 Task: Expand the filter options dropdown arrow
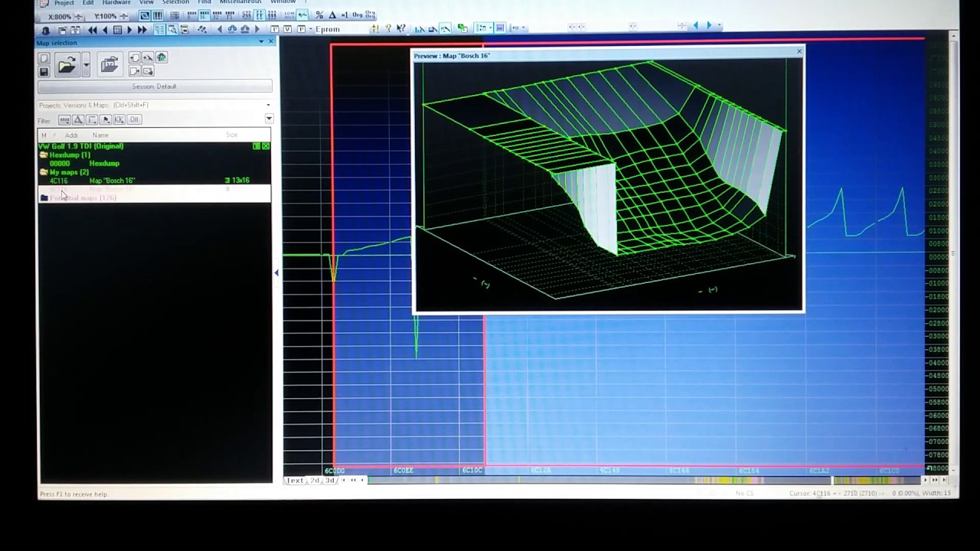pyautogui.click(x=269, y=119)
